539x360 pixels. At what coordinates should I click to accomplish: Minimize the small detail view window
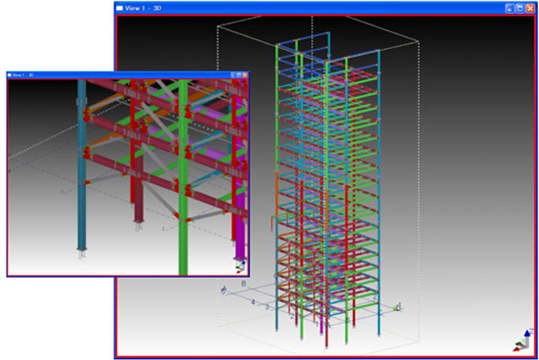click(x=233, y=75)
